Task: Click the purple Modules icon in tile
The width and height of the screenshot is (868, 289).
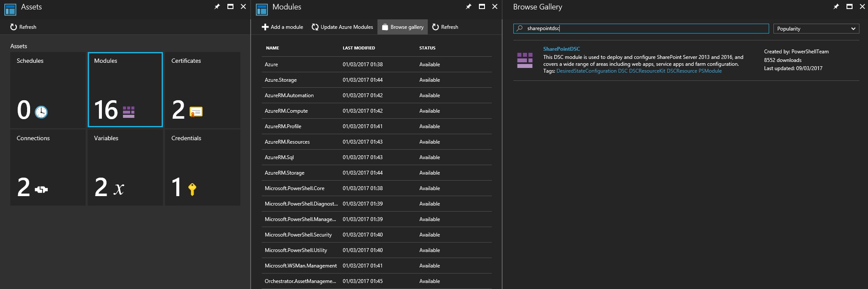Action: 129,112
